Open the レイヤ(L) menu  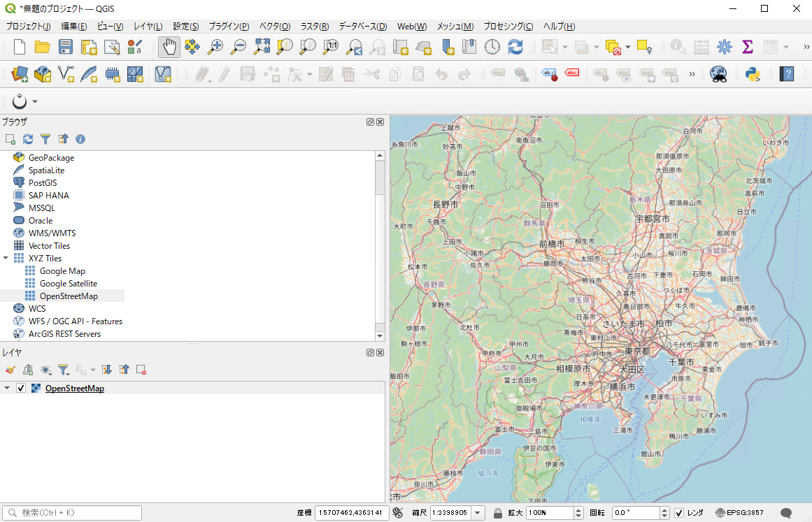(x=148, y=27)
